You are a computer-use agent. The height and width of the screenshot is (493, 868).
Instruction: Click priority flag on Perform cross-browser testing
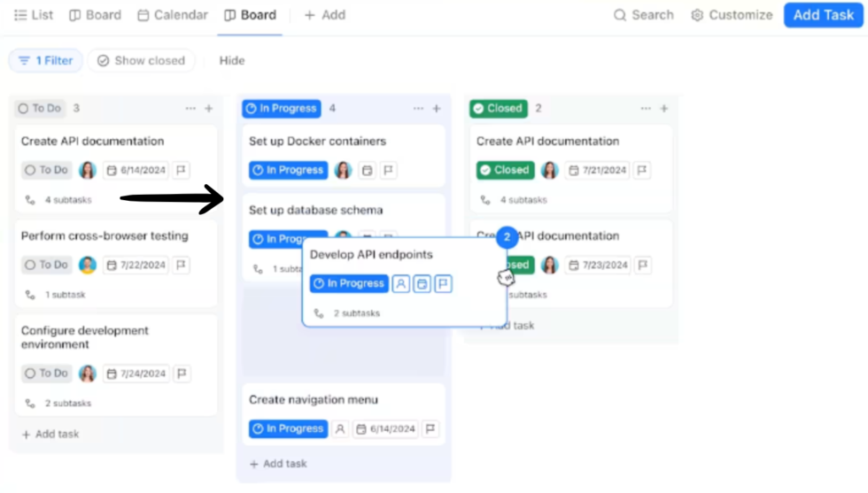[181, 265]
